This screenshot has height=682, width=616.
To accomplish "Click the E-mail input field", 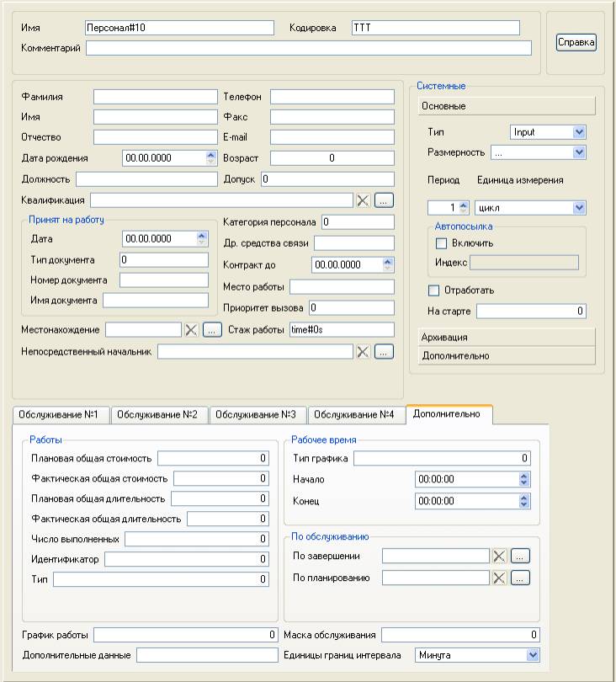I will coord(332,137).
